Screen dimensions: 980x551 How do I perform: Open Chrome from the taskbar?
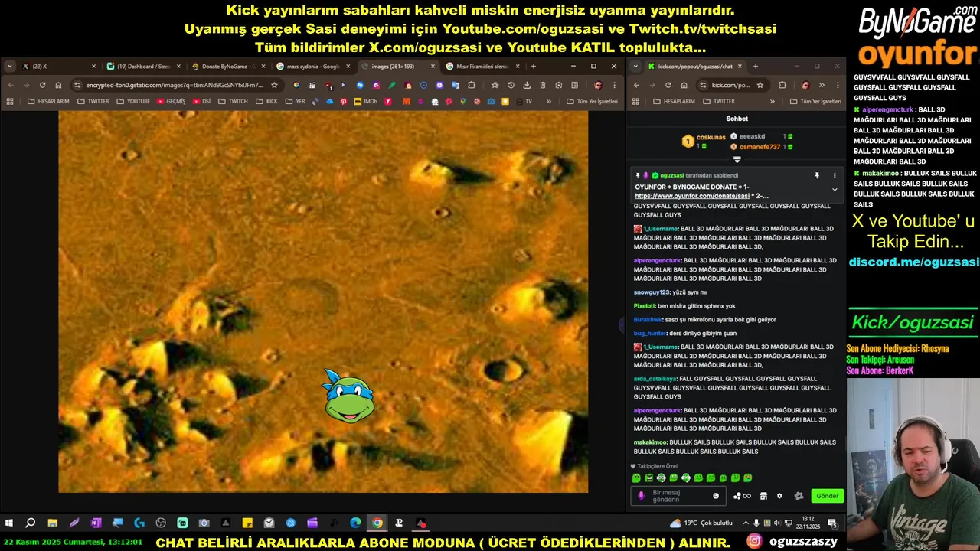tap(377, 523)
